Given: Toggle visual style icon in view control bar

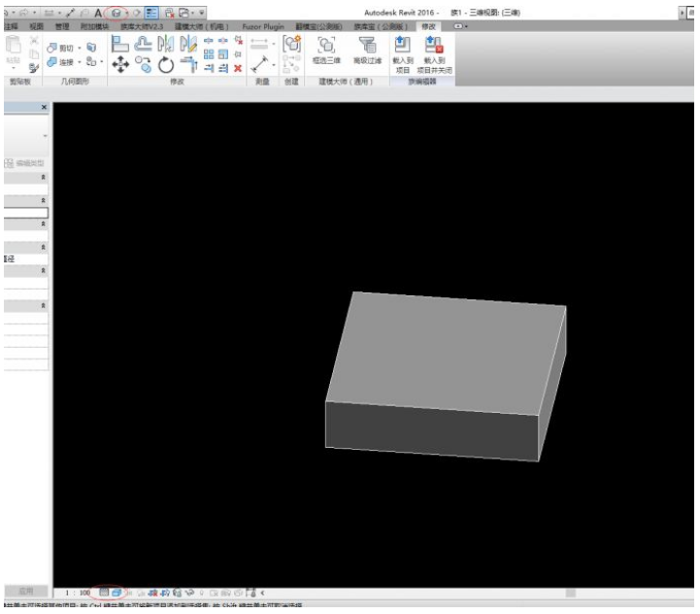Looking at the screenshot, I should (x=116, y=592).
